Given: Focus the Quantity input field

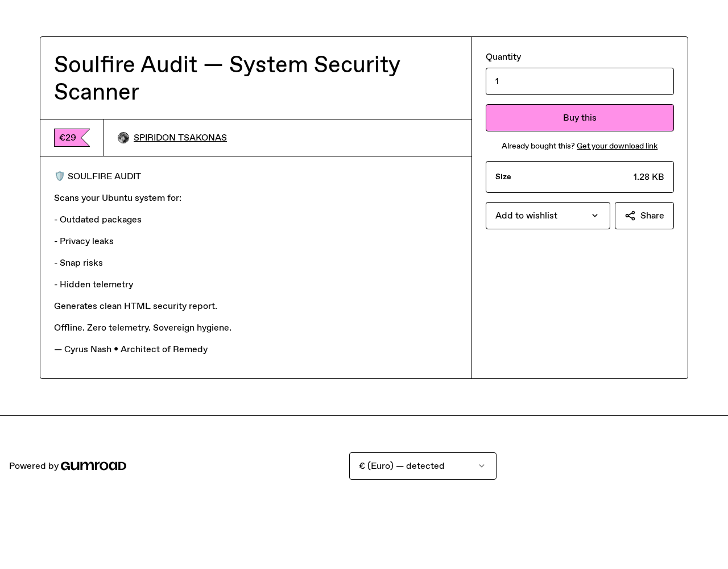Looking at the screenshot, I should pyautogui.click(x=580, y=81).
